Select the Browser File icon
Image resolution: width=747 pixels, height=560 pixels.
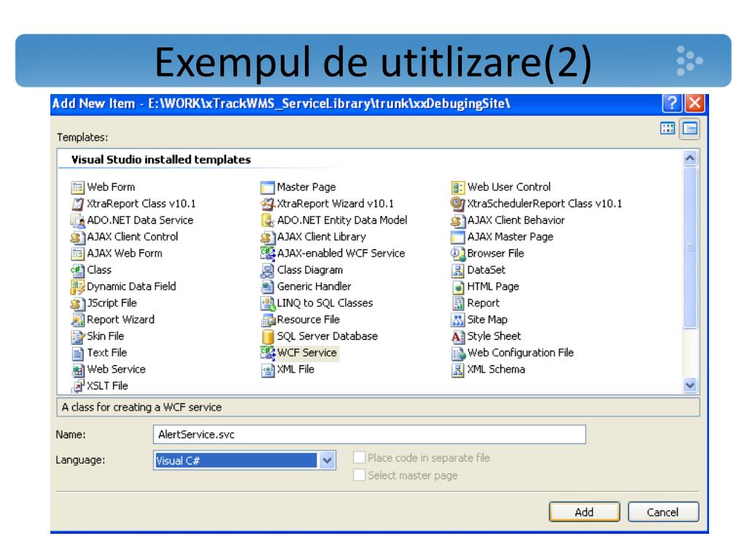(458, 254)
